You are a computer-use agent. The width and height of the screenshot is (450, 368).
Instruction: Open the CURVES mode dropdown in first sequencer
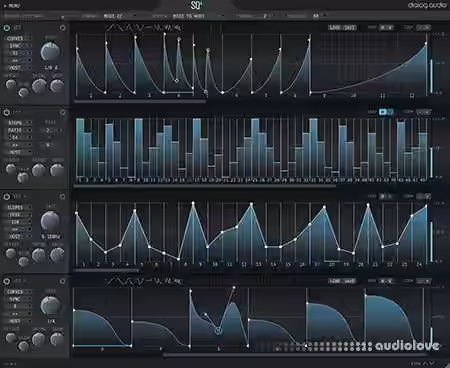tap(19, 38)
